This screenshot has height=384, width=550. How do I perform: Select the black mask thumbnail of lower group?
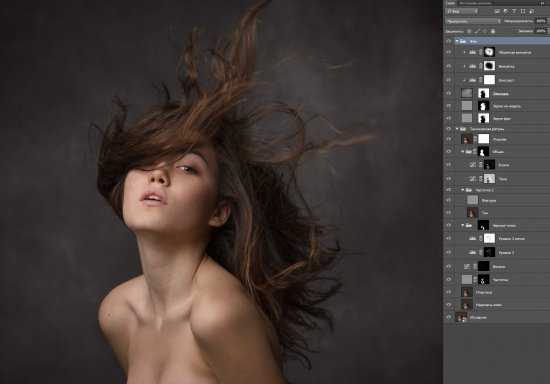484,225
